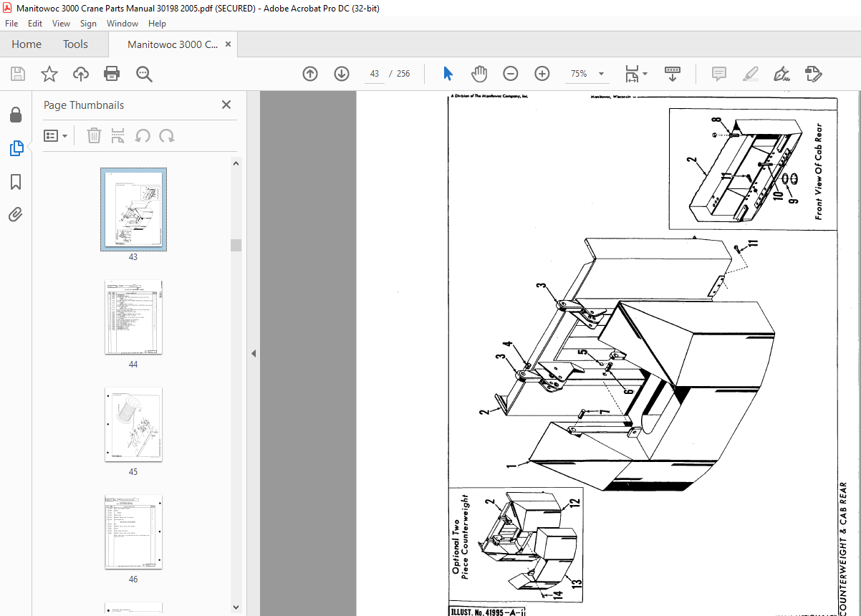Open the File menu
Viewport: 861px width, 616px height.
[12, 24]
